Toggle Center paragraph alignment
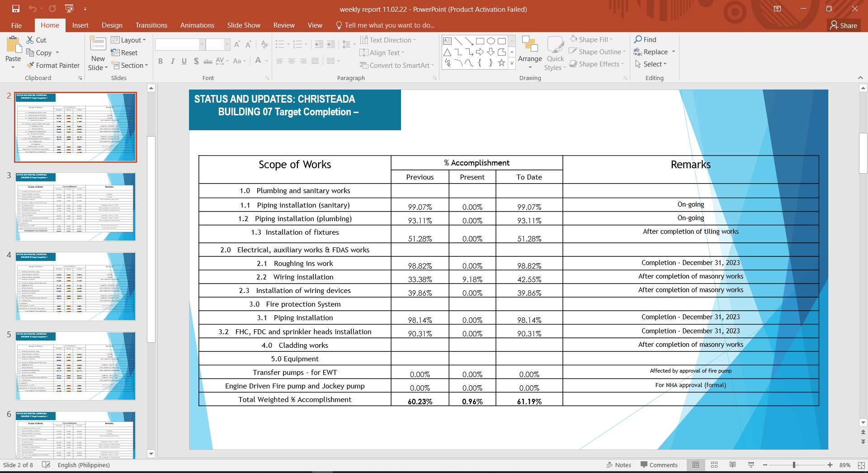868x473 pixels. tap(292, 61)
